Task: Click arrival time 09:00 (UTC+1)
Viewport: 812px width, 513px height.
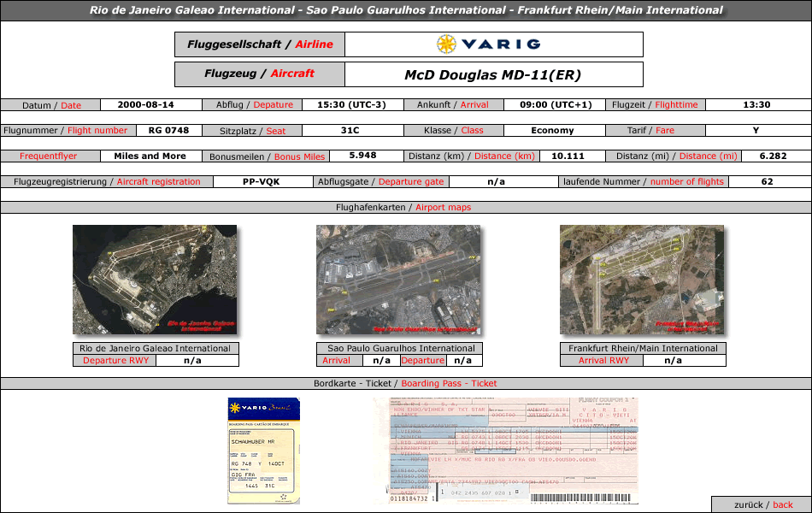Action: pyautogui.click(x=556, y=104)
